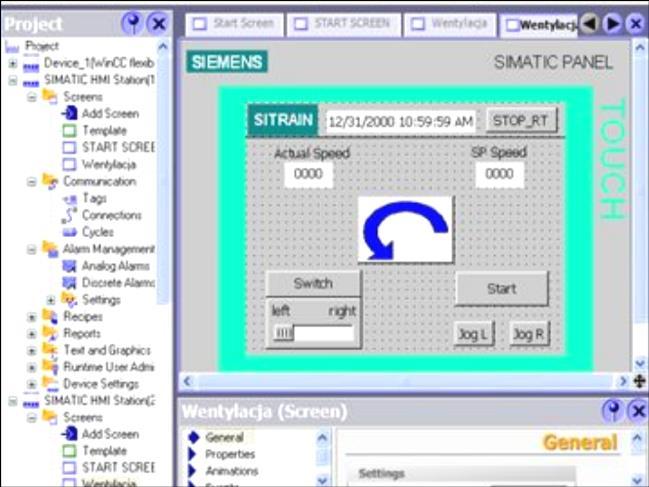Select General in properties list
This screenshot has height=487, width=649.
point(224,437)
